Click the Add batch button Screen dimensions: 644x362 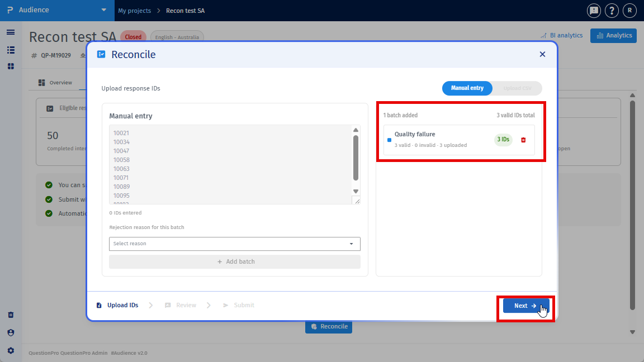[x=235, y=262]
